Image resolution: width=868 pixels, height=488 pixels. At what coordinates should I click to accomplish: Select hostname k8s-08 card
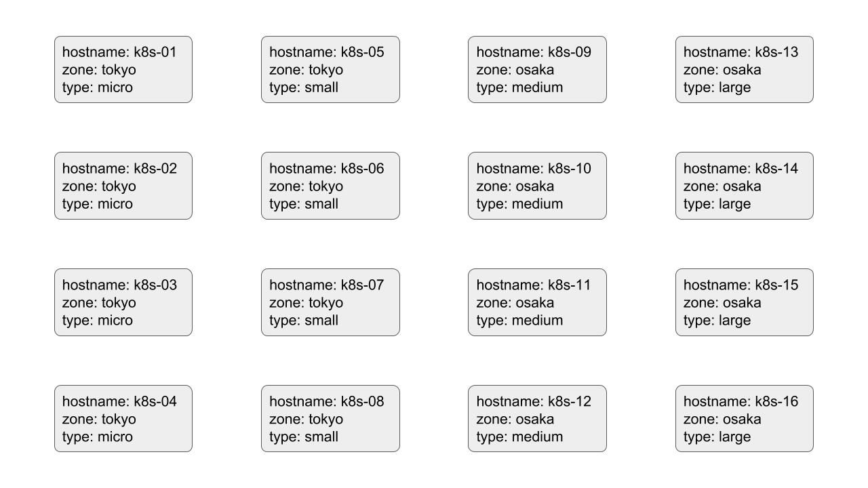pyautogui.click(x=330, y=419)
